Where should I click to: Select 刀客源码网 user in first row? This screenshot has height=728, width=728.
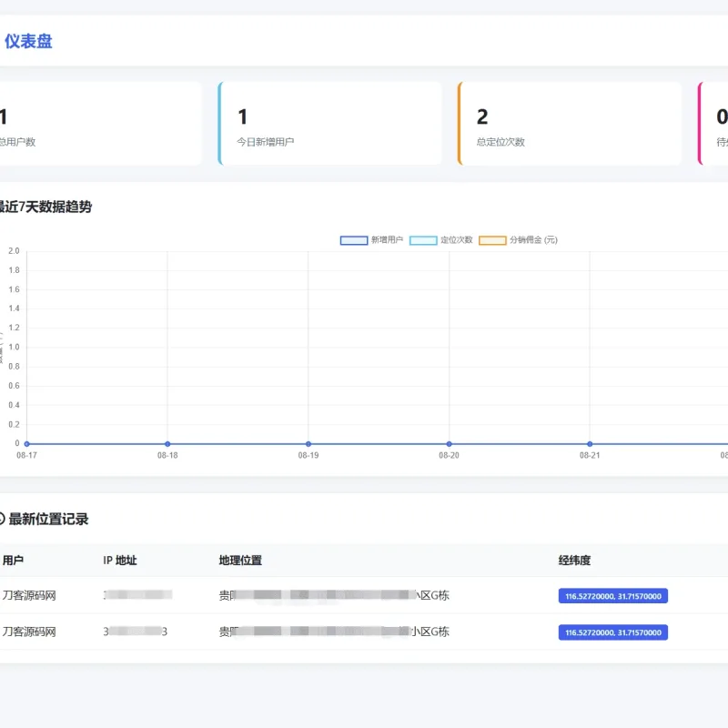pos(29,595)
